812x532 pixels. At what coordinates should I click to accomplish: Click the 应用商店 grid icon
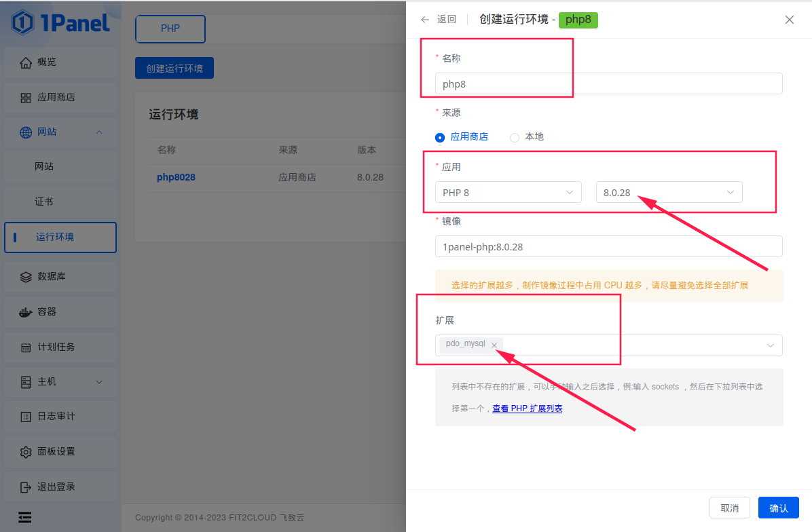click(x=26, y=98)
